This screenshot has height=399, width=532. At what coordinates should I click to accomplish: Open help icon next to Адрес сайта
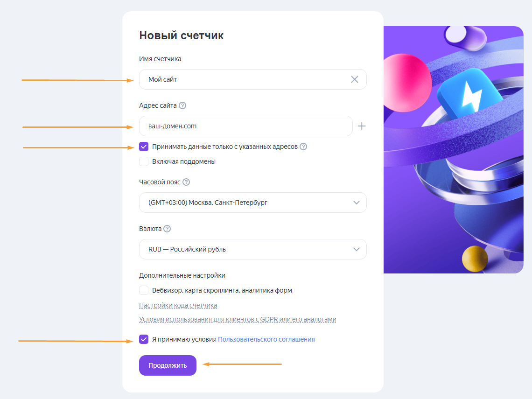[182, 105]
